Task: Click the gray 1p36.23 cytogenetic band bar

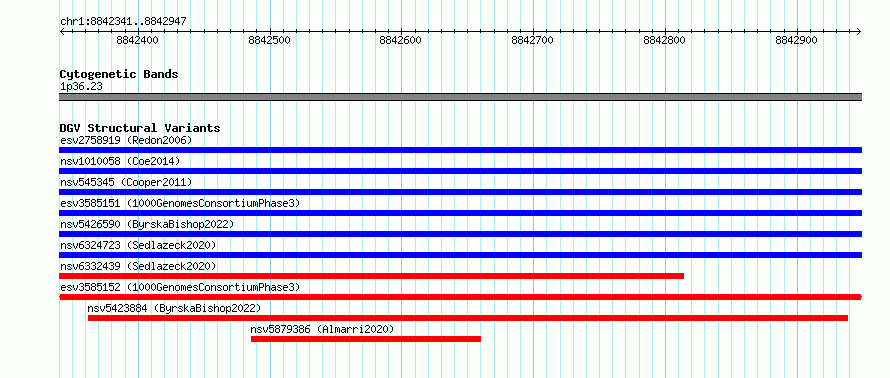Action: (x=460, y=97)
